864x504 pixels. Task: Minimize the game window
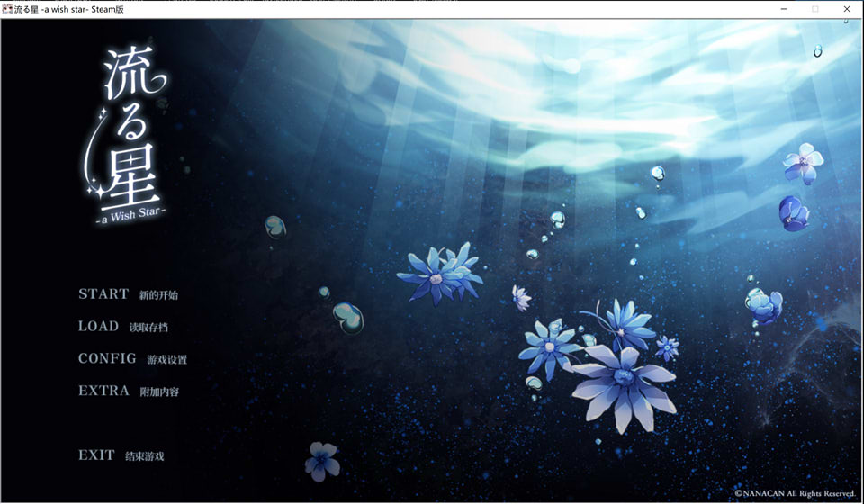point(784,9)
